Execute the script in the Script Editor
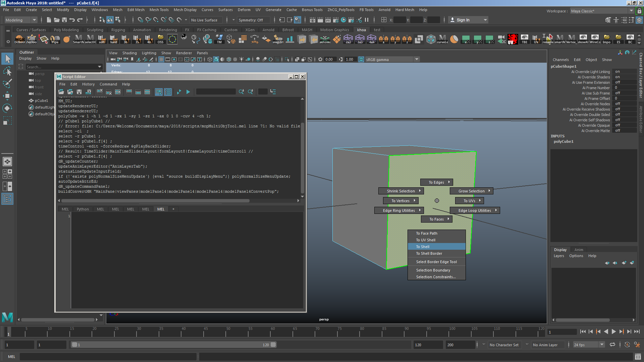 click(x=188, y=92)
